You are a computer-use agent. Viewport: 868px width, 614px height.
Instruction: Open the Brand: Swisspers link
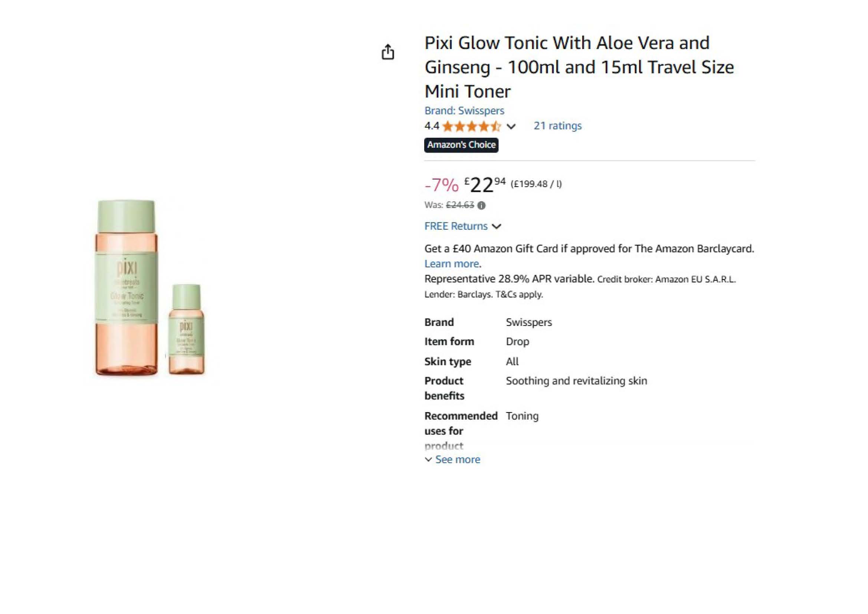[x=464, y=110]
